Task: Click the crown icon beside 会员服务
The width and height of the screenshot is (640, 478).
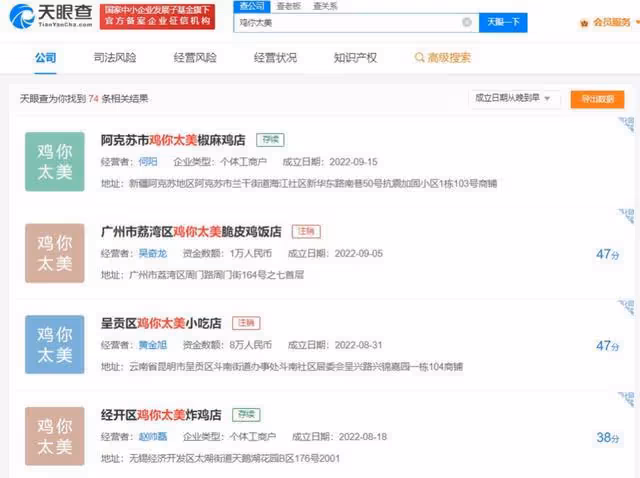Action: 584,24
